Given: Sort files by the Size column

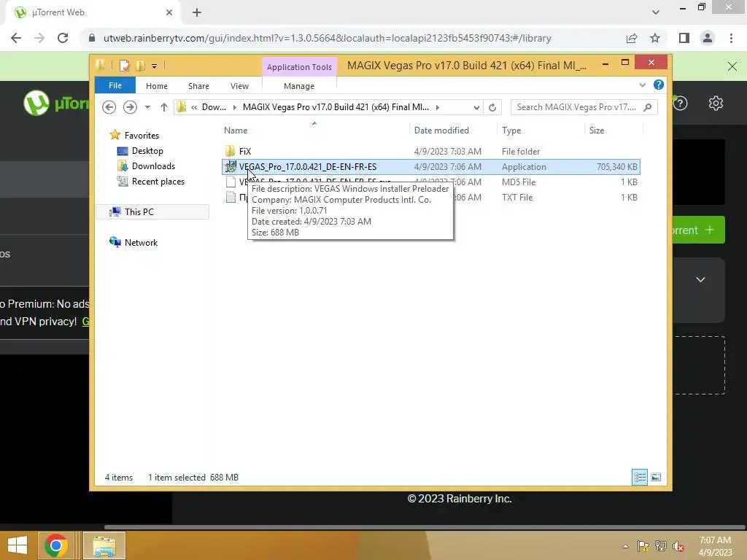Looking at the screenshot, I should 597,131.
